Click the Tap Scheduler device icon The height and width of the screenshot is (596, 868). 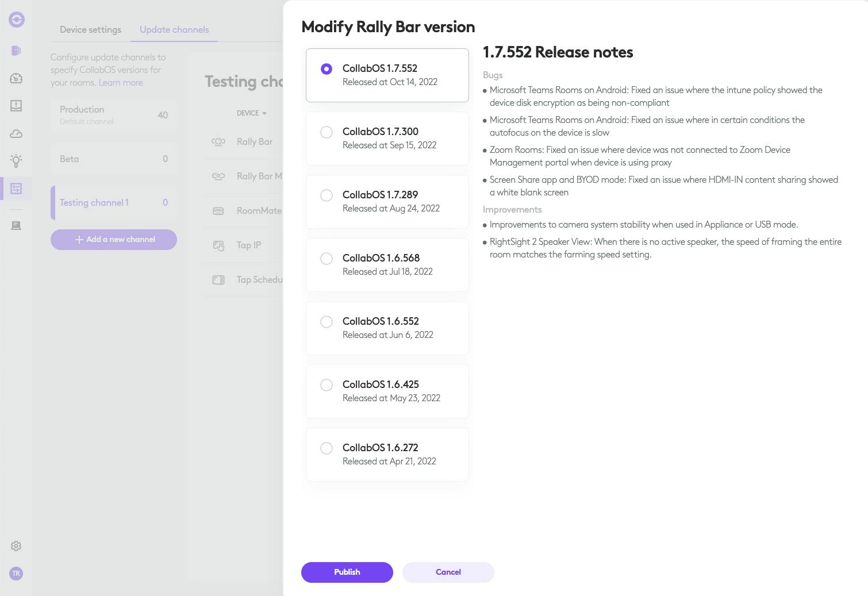pyautogui.click(x=218, y=280)
